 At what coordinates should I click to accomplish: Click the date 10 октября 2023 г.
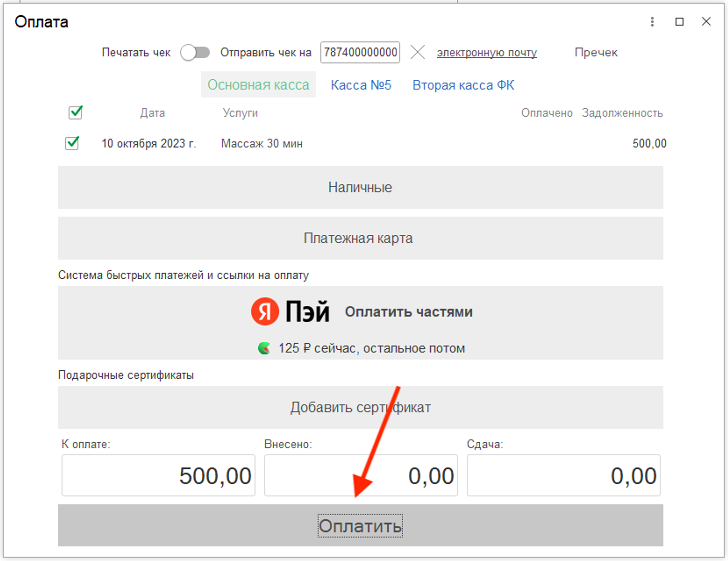click(149, 143)
